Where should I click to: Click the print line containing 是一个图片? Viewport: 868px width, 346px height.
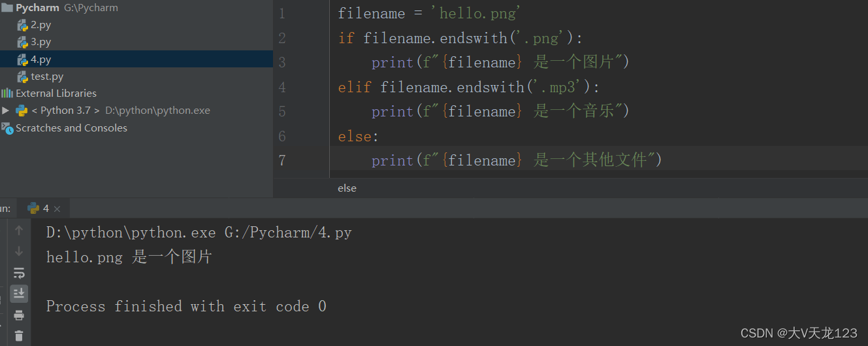[x=500, y=62]
